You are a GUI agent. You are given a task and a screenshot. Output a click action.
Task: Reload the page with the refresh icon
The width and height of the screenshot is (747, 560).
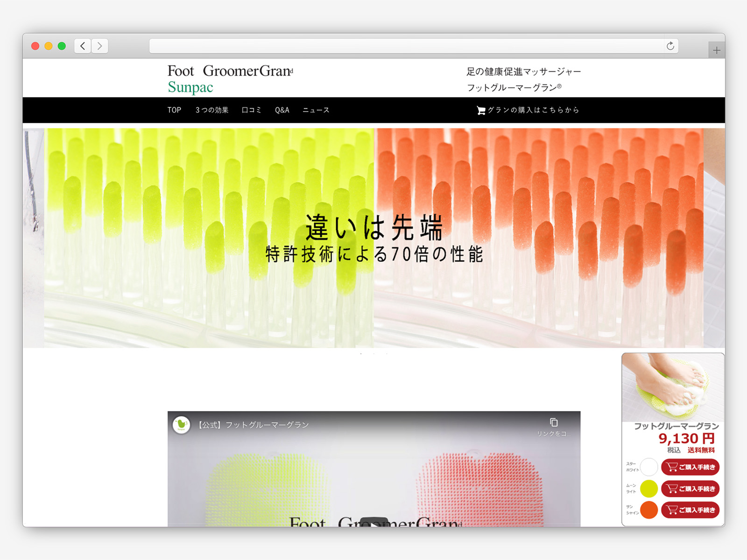click(670, 46)
